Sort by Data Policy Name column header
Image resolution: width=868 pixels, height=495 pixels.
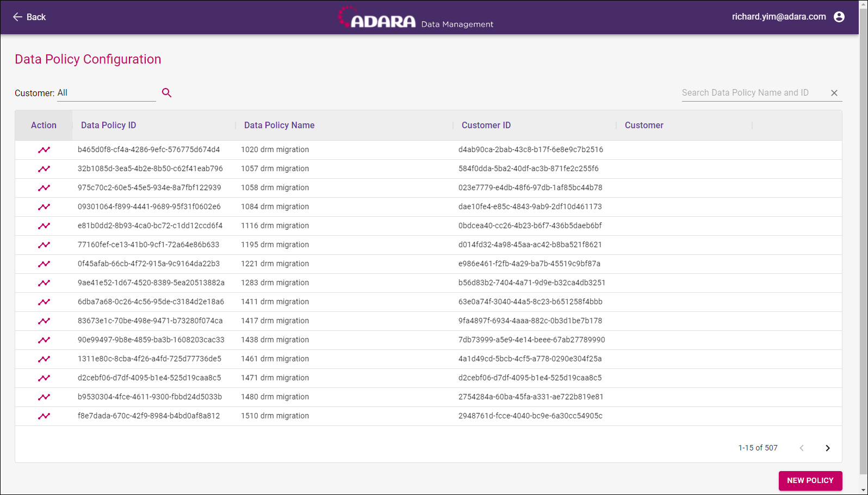[x=280, y=126]
